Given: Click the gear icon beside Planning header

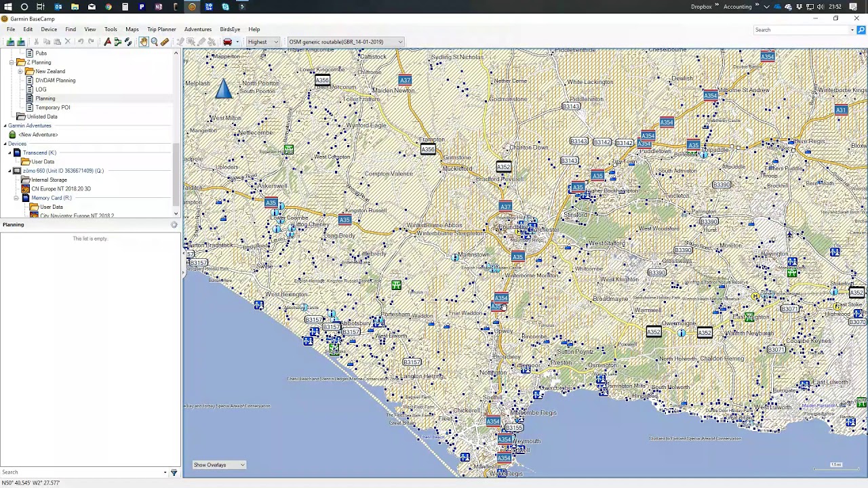Looking at the screenshot, I should [x=174, y=225].
